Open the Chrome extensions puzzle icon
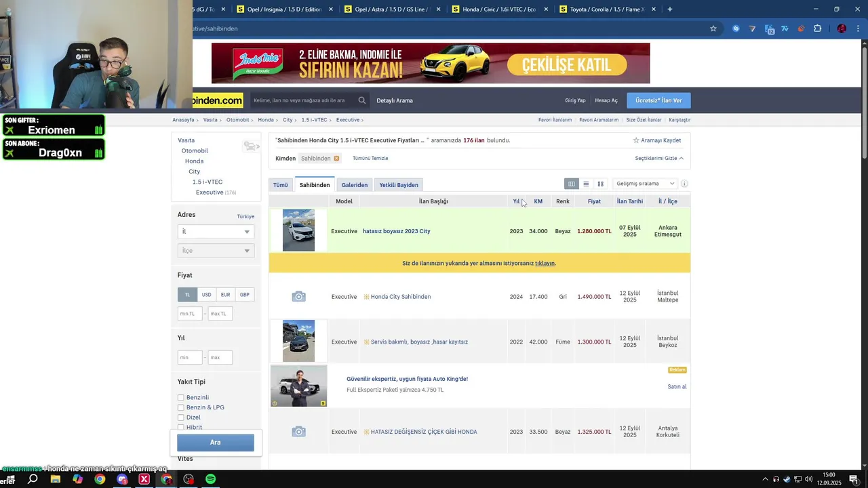This screenshot has height=488, width=868. click(x=817, y=28)
